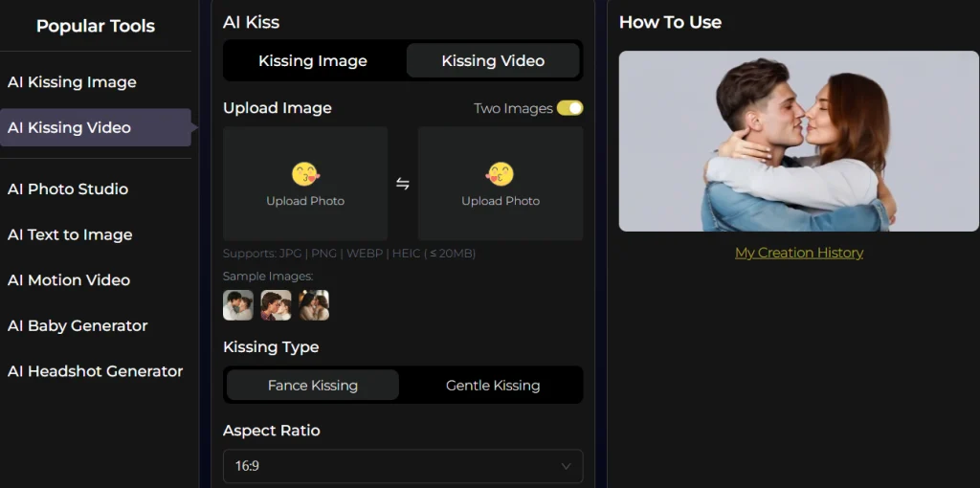Switch to the Kissing Video tab
The image size is (980, 488).
click(x=493, y=60)
